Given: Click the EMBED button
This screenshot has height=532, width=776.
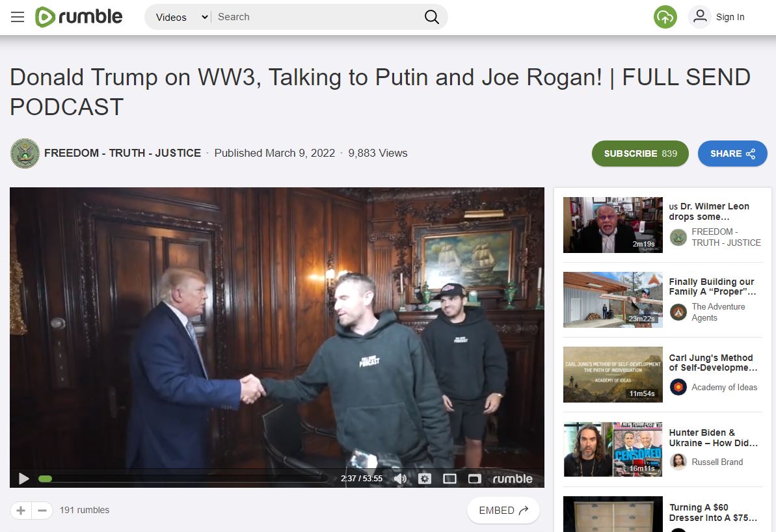Looking at the screenshot, I should click(x=503, y=511).
